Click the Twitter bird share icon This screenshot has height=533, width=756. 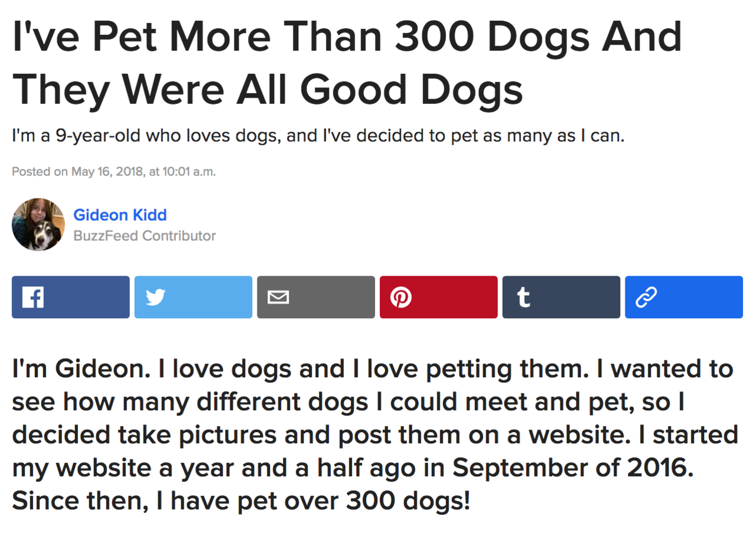[193, 297]
